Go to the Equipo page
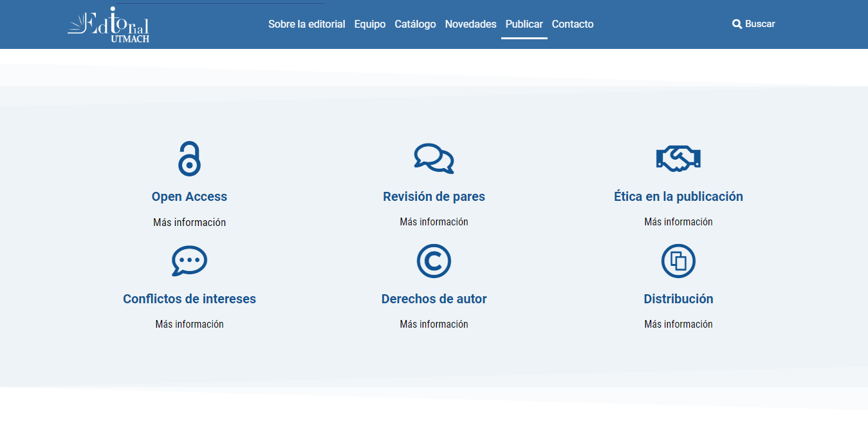This screenshot has width=868, height=423. pos(370,24)
